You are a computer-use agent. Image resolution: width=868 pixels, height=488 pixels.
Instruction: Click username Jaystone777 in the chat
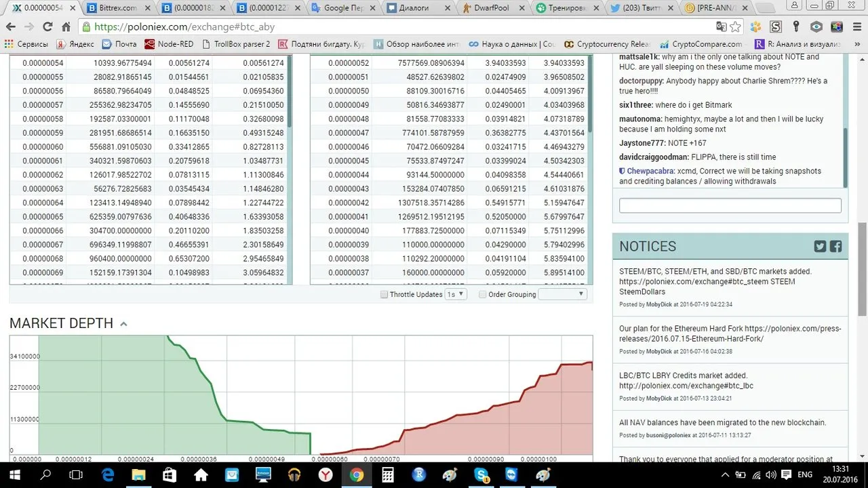tap(642, 143)
